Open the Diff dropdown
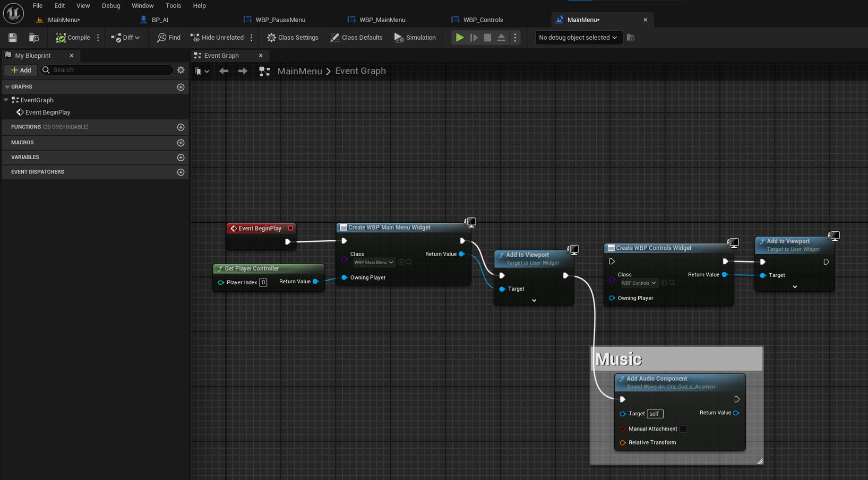The height and width of the screenshot is (480, 868). coord(126,38)
